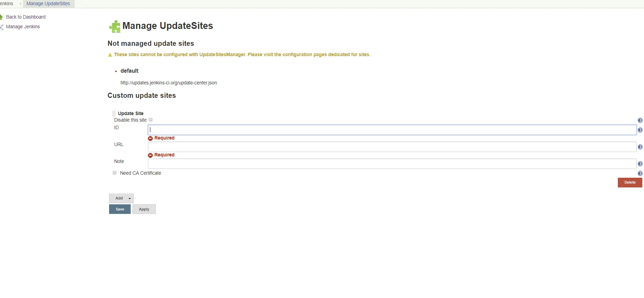Image resolution: width=644 pixels, height=298 pixels.
Task: Focus the ID input field
Action: [392, 130]
